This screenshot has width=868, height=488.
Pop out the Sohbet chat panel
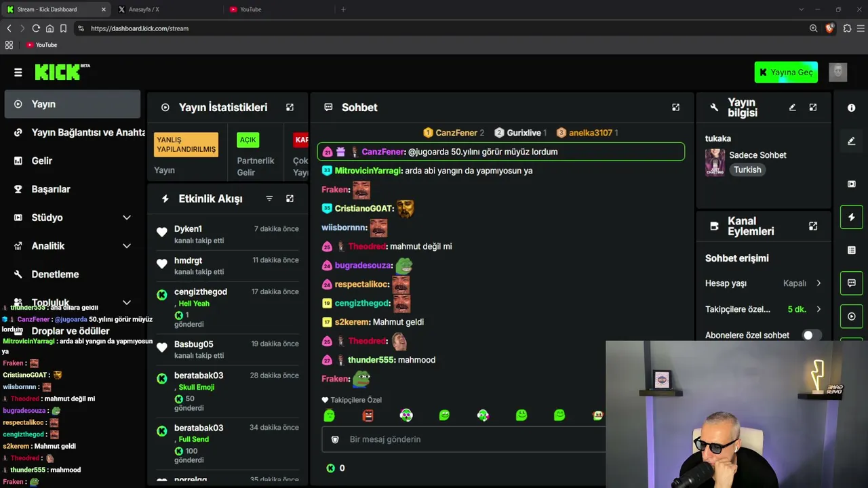point(675,107)
